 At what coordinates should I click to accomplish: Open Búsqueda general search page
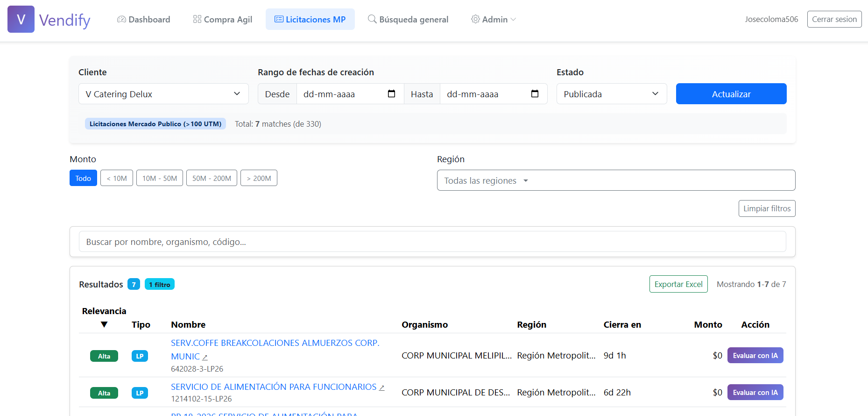coord(408,19)
